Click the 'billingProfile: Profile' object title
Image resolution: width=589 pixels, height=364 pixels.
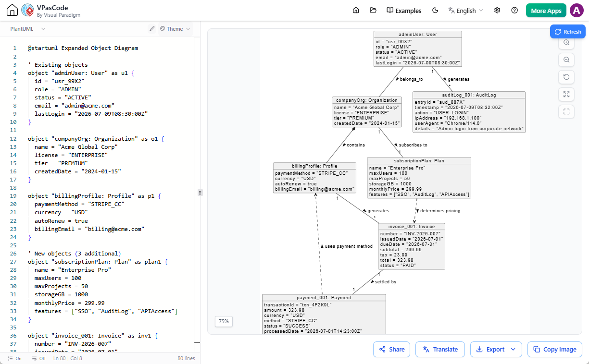tap(315, 166)
